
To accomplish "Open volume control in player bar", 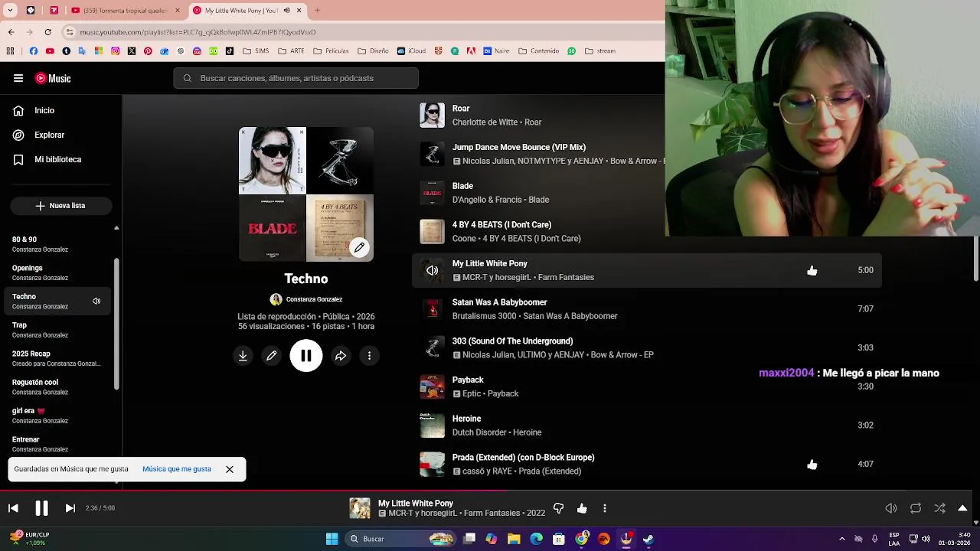I will coord(891,508).
